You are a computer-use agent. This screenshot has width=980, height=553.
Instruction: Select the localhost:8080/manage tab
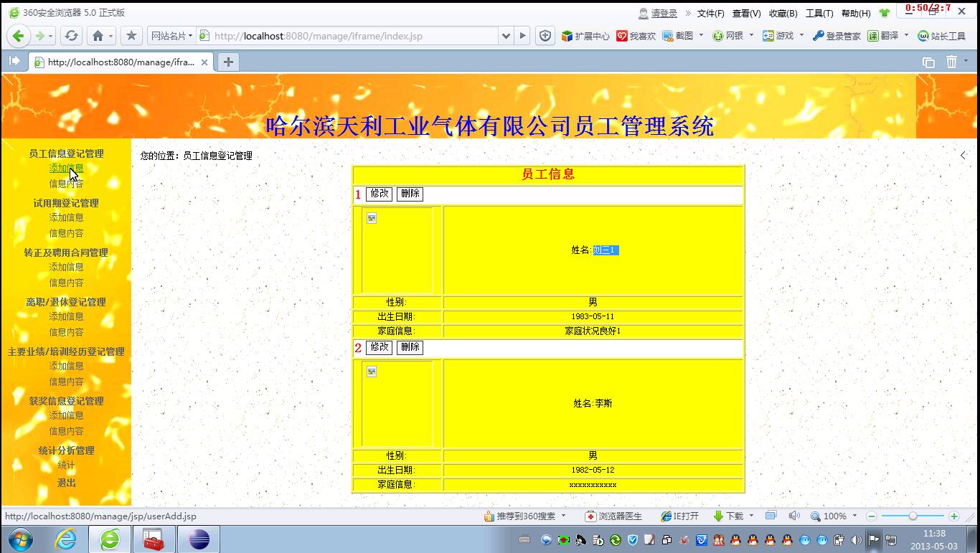121,62
